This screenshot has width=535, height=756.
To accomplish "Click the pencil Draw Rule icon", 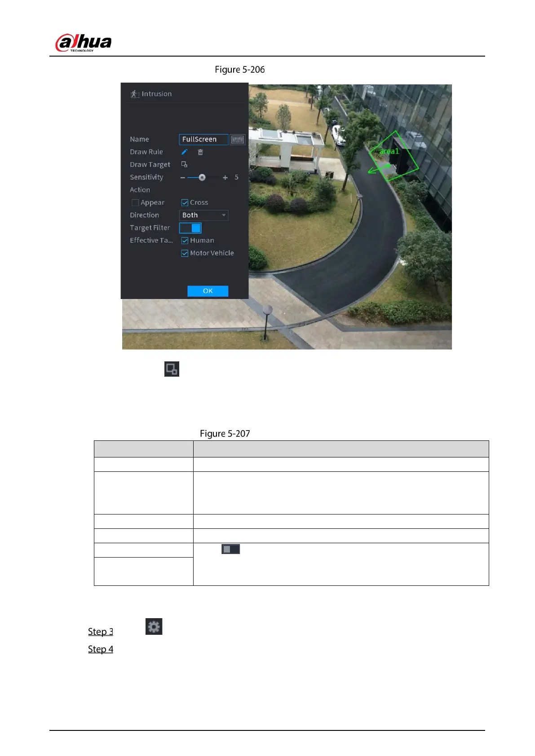I will tap(184, 152).
